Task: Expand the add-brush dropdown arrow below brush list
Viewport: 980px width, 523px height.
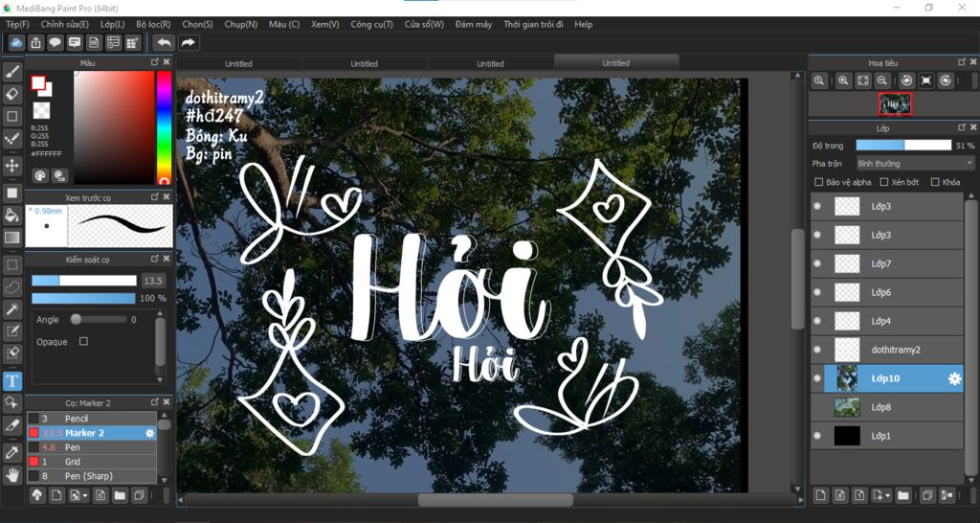Action: pos(86,495)
